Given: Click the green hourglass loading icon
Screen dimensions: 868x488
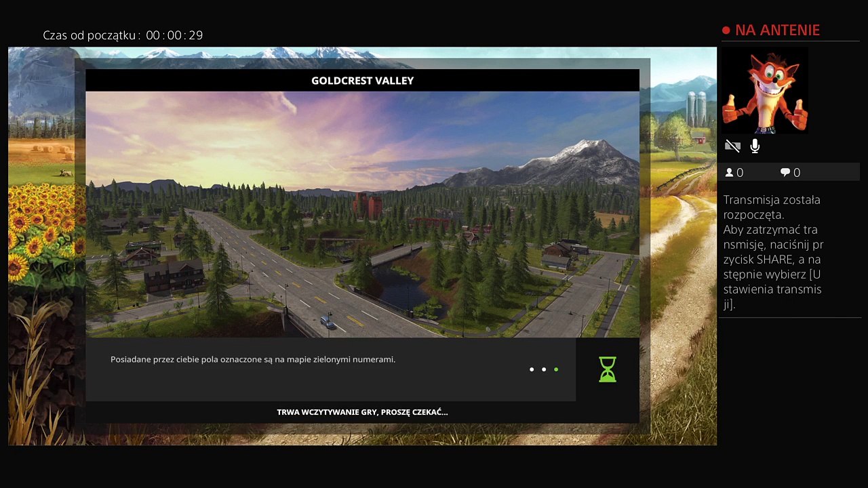Looking at the screenshot, I should pos(608,369).
